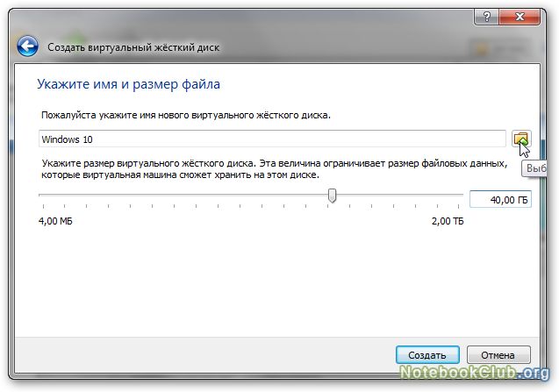Click the last tick mark under the slider
Screen dimensions: 559x392
point(459,206)
